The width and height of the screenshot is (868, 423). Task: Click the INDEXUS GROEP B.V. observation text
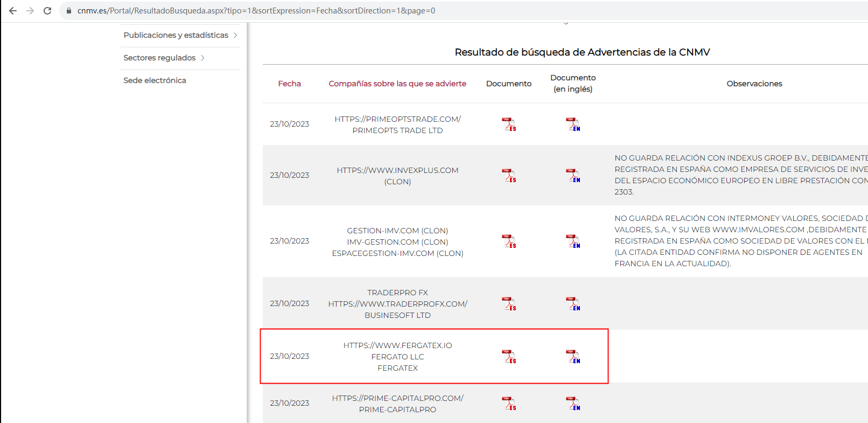[741, 175]
